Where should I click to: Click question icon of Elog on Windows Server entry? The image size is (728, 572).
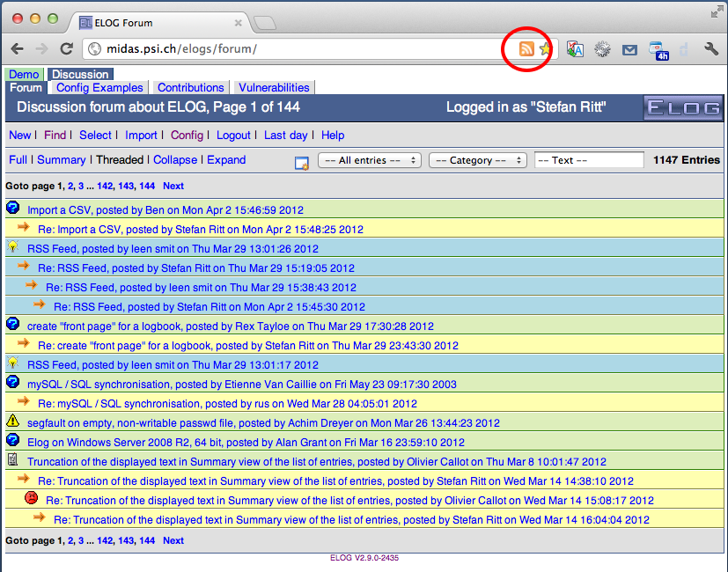pos(13,440)
